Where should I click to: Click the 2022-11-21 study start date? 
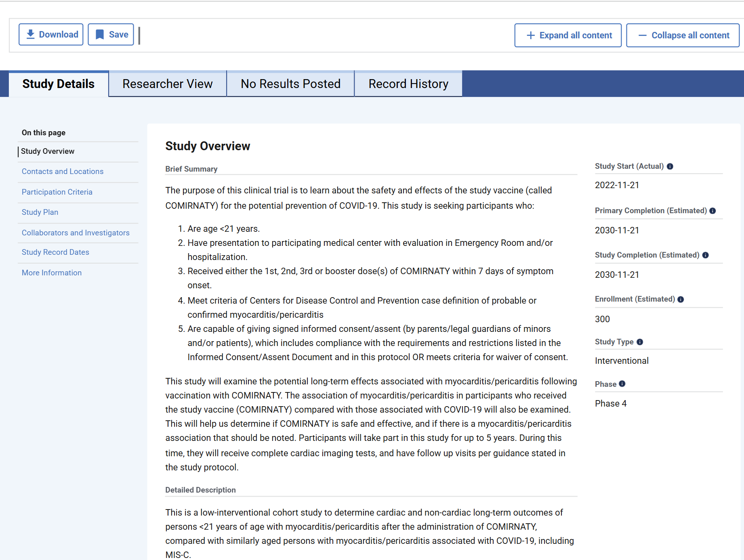617,185
